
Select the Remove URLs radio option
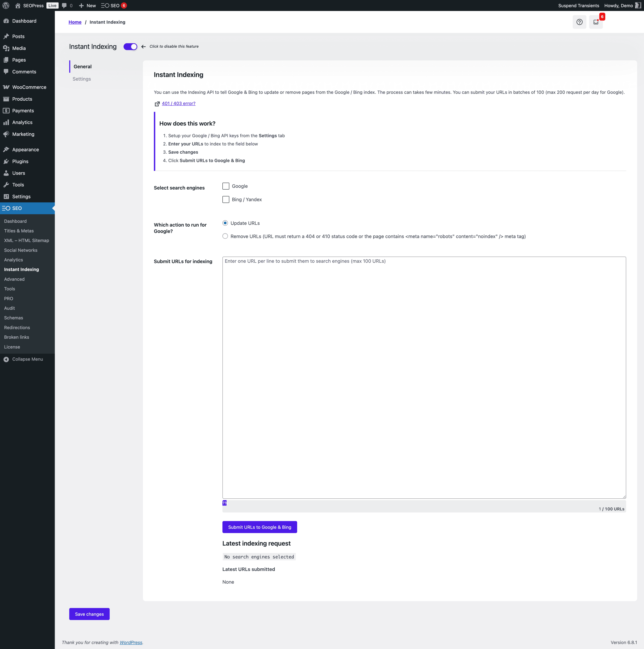(225, 236)
